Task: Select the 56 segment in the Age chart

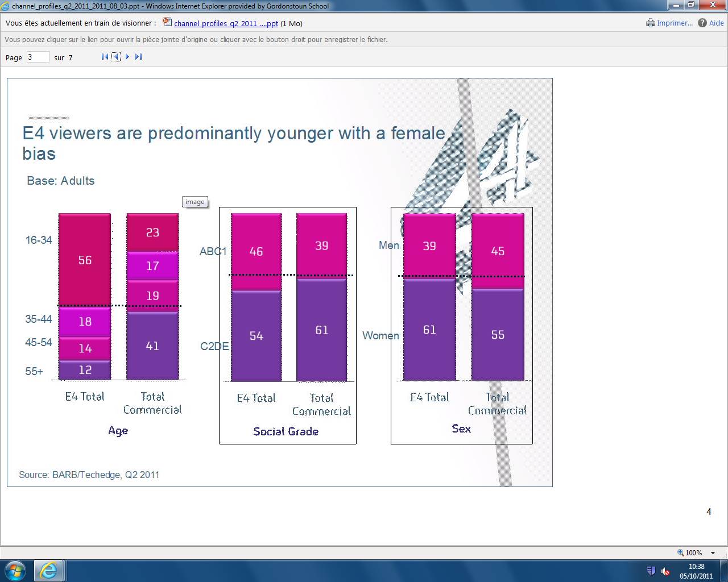Action: click(85, 260)
